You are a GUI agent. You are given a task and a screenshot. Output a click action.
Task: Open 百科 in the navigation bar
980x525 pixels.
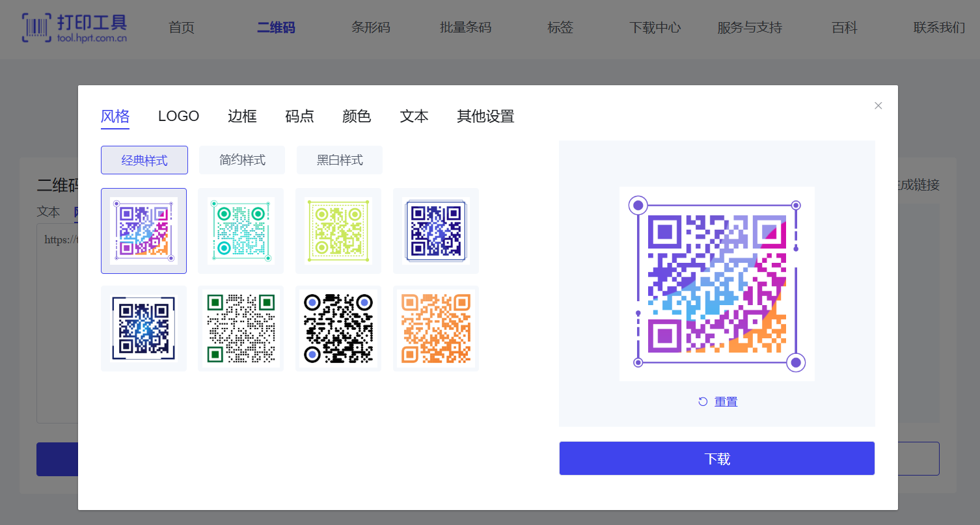(x=845, y=27)
